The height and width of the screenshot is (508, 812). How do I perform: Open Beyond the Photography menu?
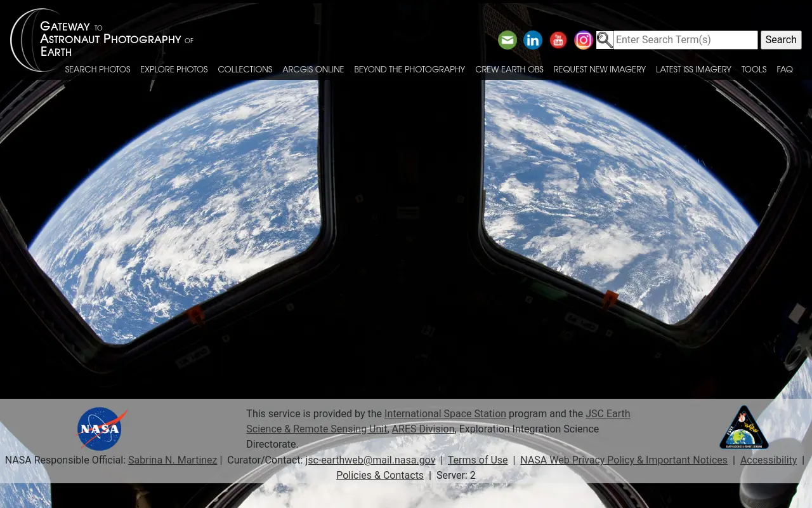pyautogui.click(x=410, y=69)
